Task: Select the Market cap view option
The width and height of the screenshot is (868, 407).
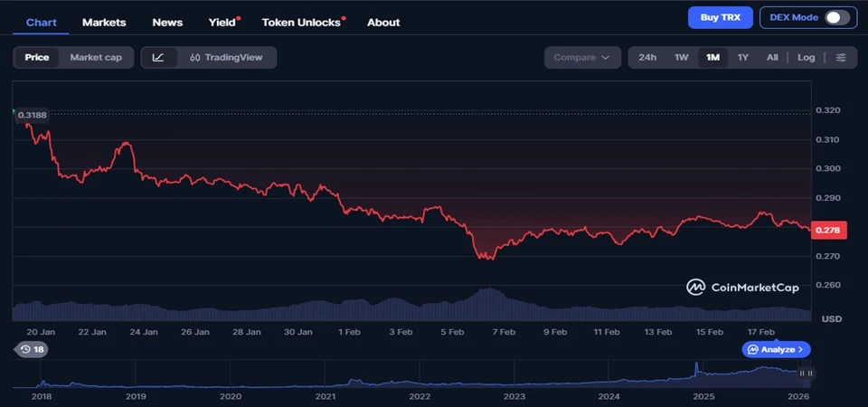Action: 96,58
